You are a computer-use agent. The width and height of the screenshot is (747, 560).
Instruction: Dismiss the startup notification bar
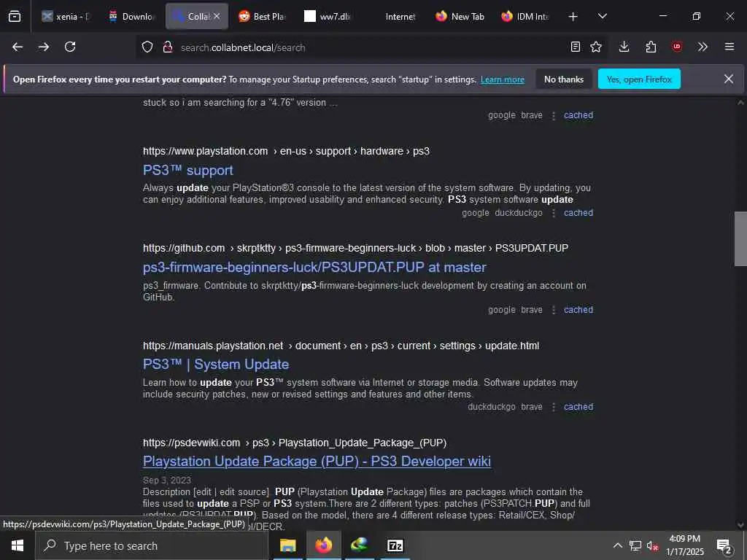click(x=729, y=79)
